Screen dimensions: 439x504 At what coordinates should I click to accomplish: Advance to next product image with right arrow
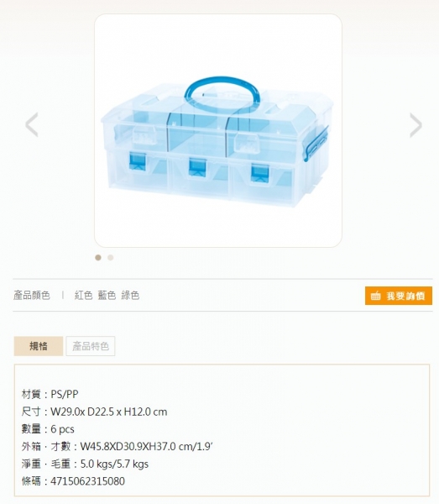[x=415, y=124]
